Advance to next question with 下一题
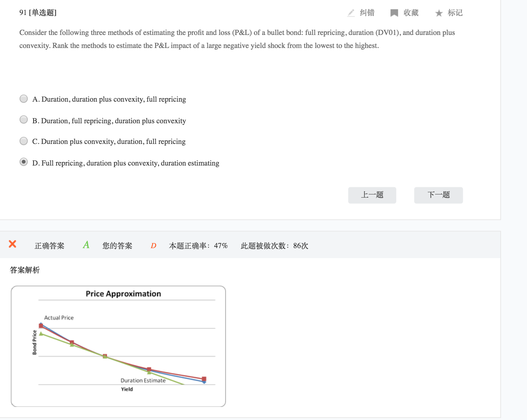Screen dimensions: 527x420 pos(438,195)
